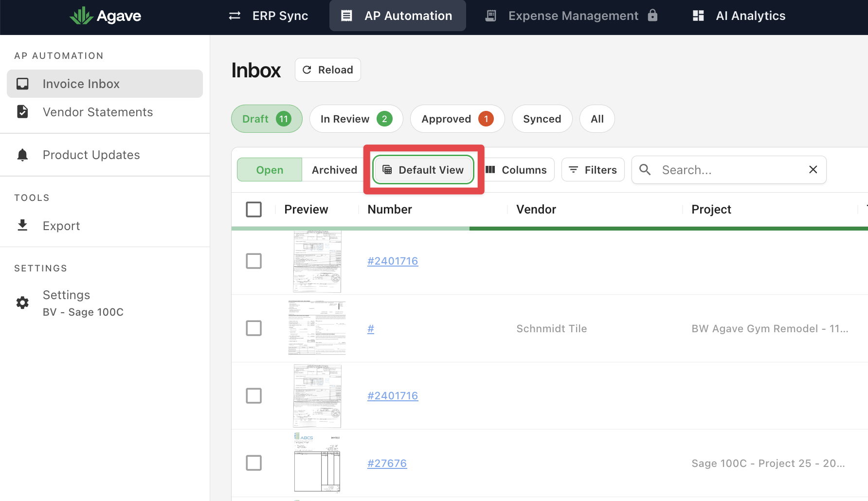Open first invoice link #2401716
The height and width of the screenshot is (501, 868).
pyautogui.click(x=393, y=261)
